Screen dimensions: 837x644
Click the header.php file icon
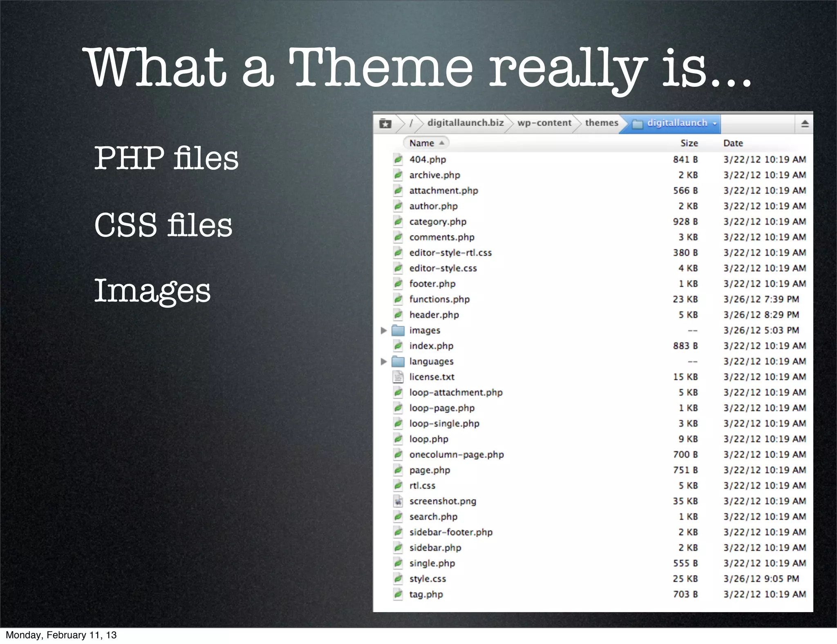398,315
